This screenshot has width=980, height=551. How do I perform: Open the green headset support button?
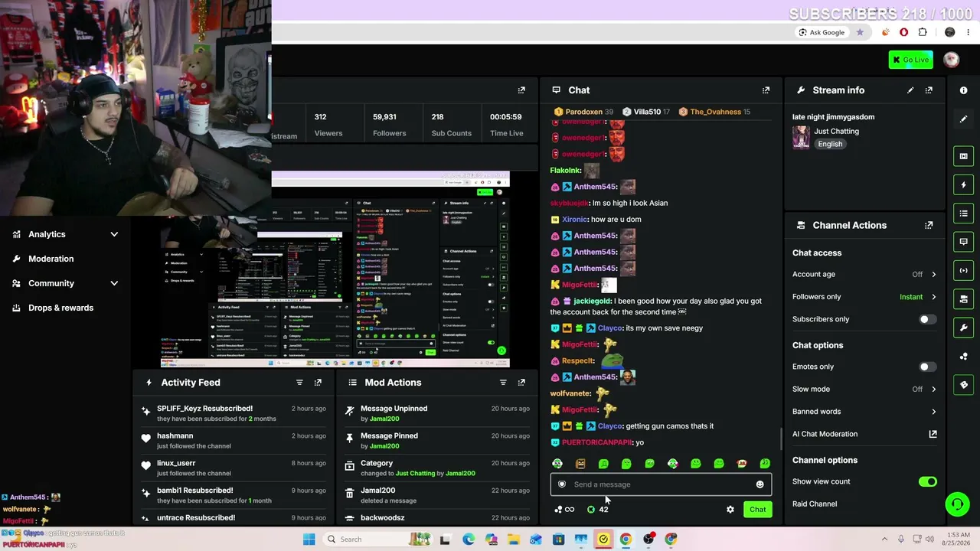(957, 504)
